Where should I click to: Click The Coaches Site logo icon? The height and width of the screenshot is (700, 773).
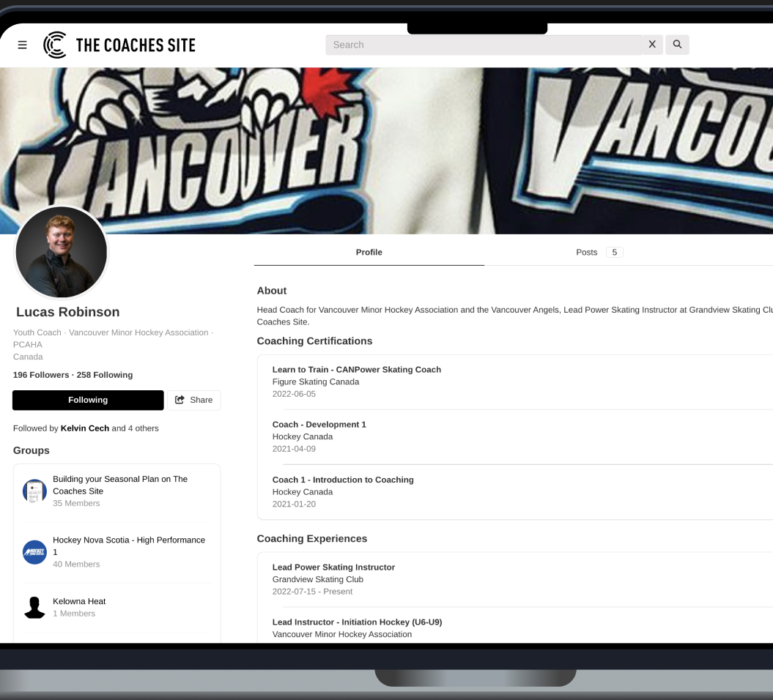pos(55,45)
